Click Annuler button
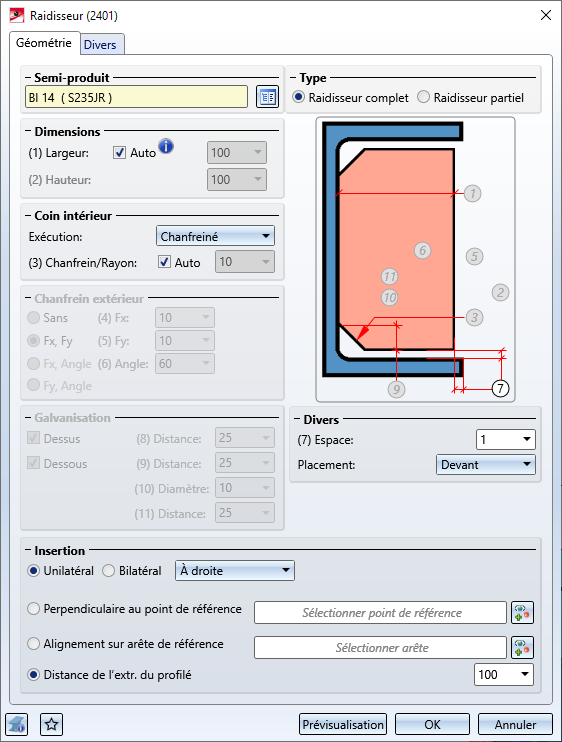 [515, 724]
